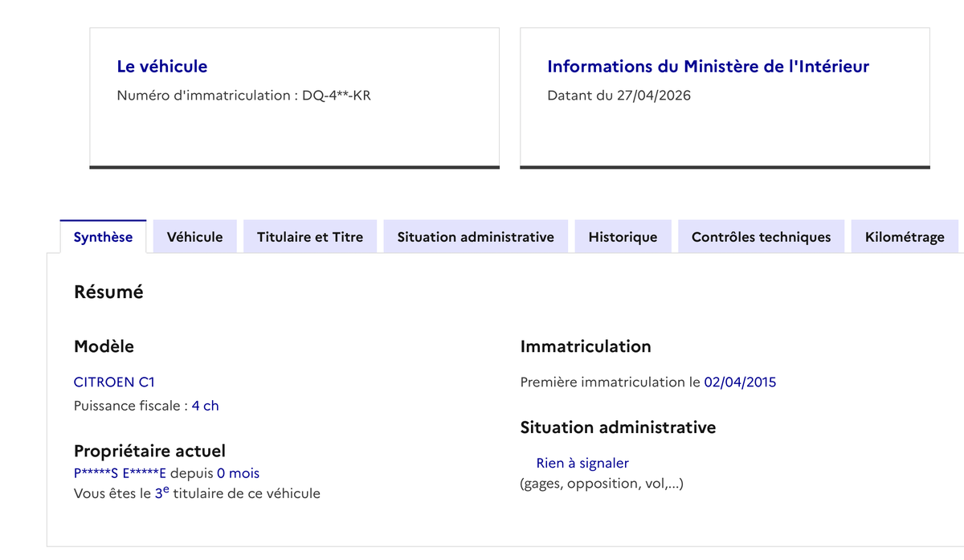
Task: Click the registration number DQ-4**-KR line
Action: coord(243,96)
